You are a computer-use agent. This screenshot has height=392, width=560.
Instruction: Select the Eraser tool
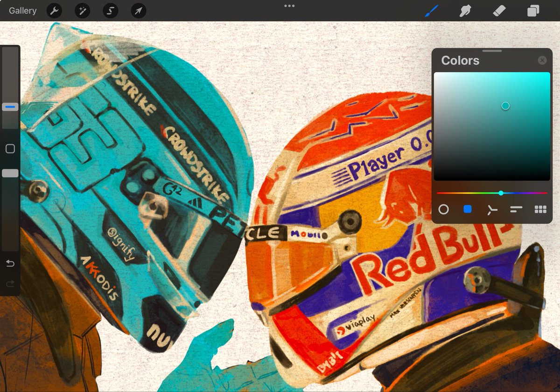499,11
